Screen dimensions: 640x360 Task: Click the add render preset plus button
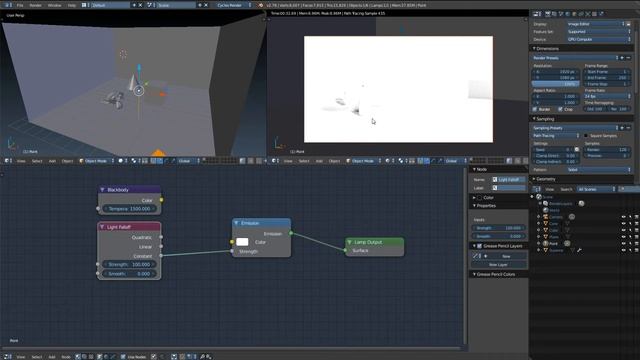pos(622,58)
